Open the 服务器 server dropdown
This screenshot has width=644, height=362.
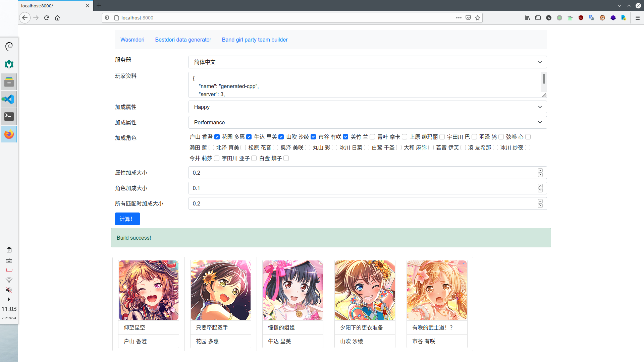[x=367, y=62]
